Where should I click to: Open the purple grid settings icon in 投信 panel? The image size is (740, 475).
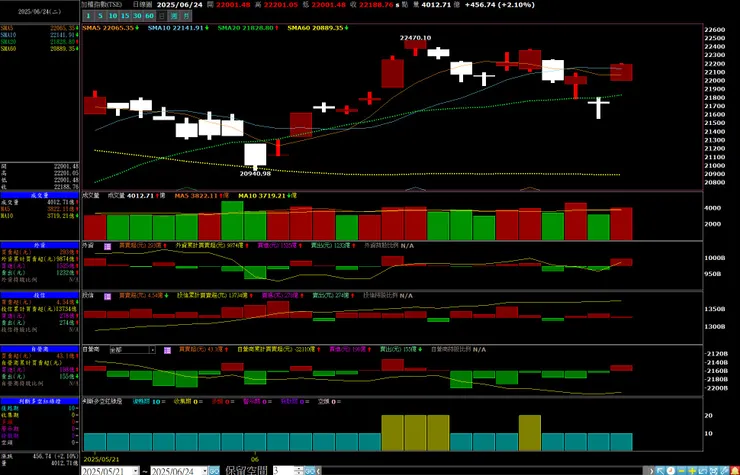click(x=108, y=297)
